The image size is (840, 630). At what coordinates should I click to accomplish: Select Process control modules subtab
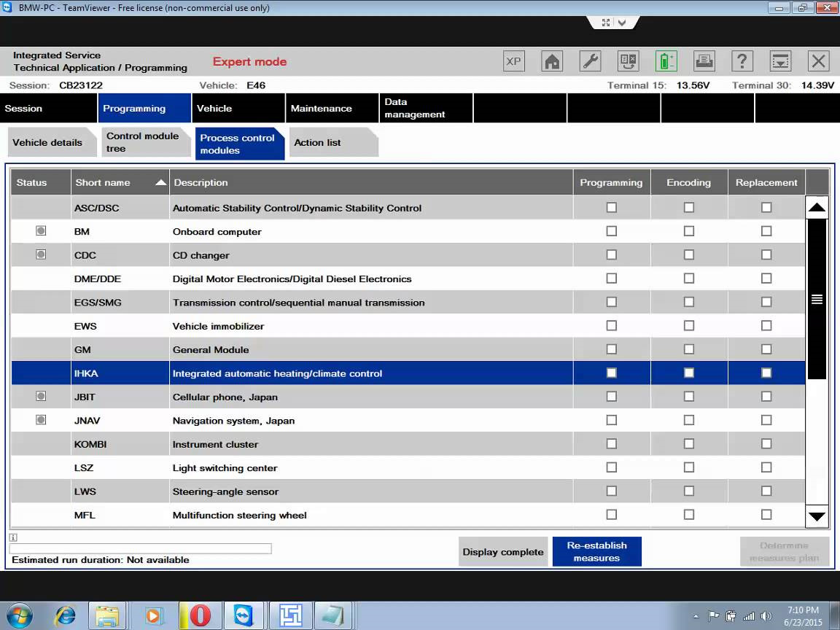(239, 144)
